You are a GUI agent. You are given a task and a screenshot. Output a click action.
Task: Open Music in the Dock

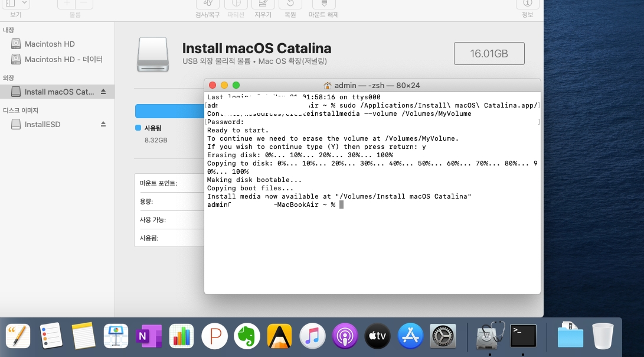[x=312, y=336]
